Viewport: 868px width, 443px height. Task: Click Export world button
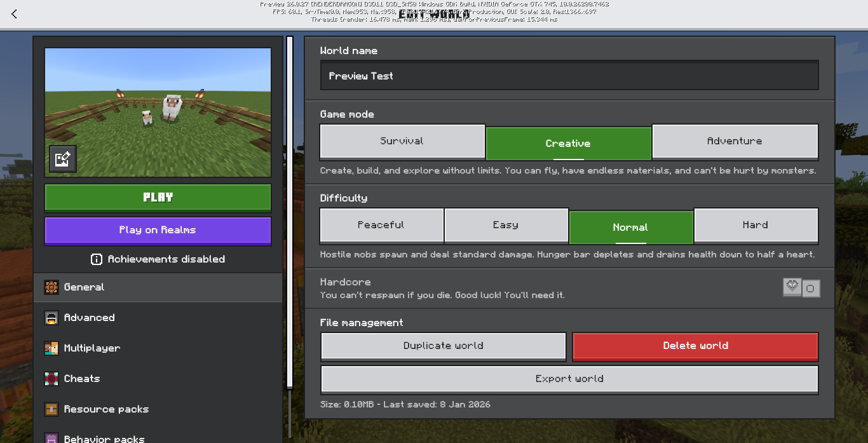569,379
